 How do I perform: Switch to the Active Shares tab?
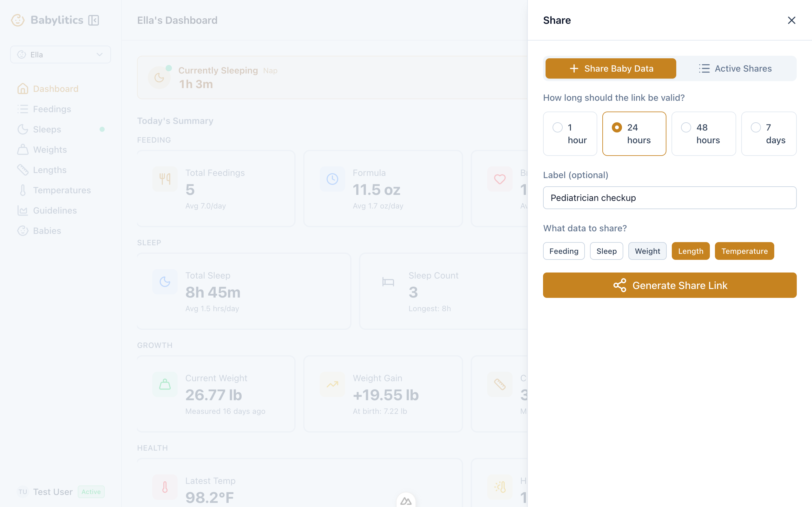click(736, 69)
